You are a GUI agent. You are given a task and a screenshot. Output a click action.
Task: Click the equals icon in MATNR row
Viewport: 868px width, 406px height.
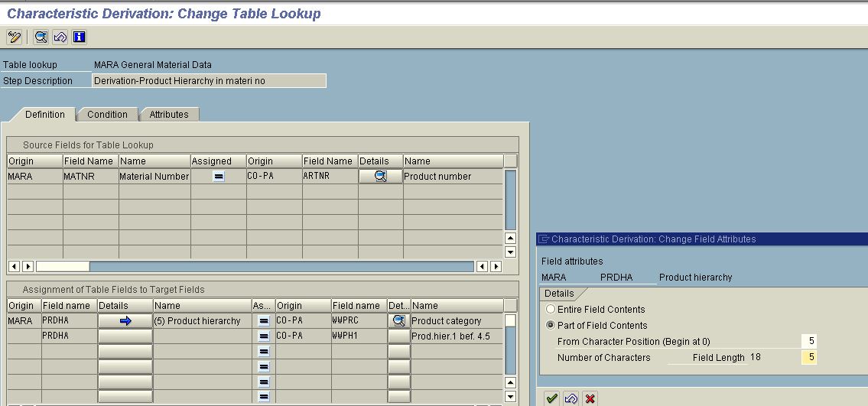[x=219, y=177]
